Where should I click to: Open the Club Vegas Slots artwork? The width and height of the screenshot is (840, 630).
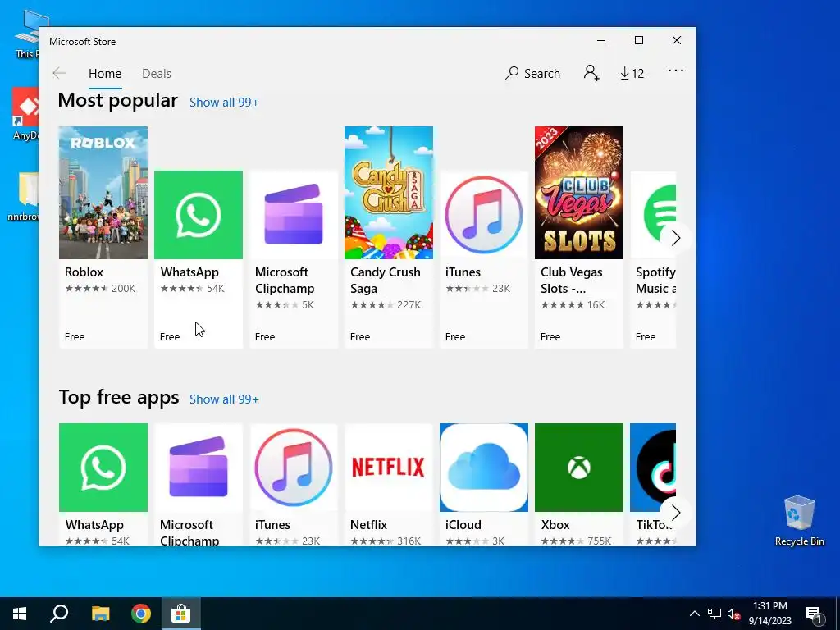(x=579, y=193)
